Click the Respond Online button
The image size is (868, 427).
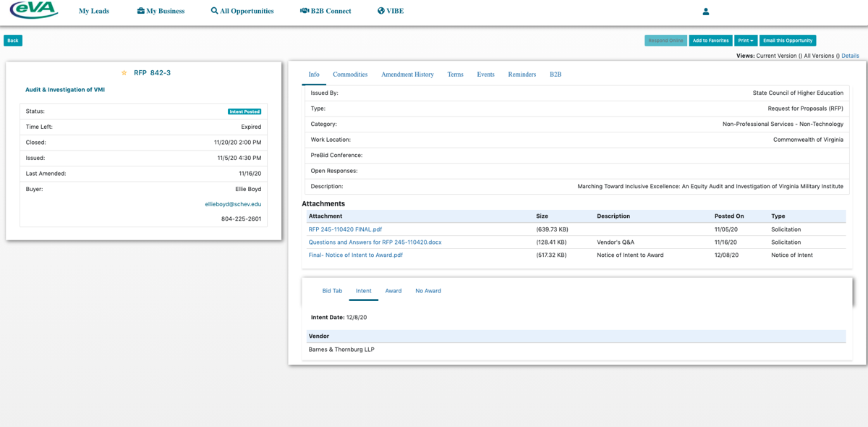pyautogui.click(x=665, y=41)
